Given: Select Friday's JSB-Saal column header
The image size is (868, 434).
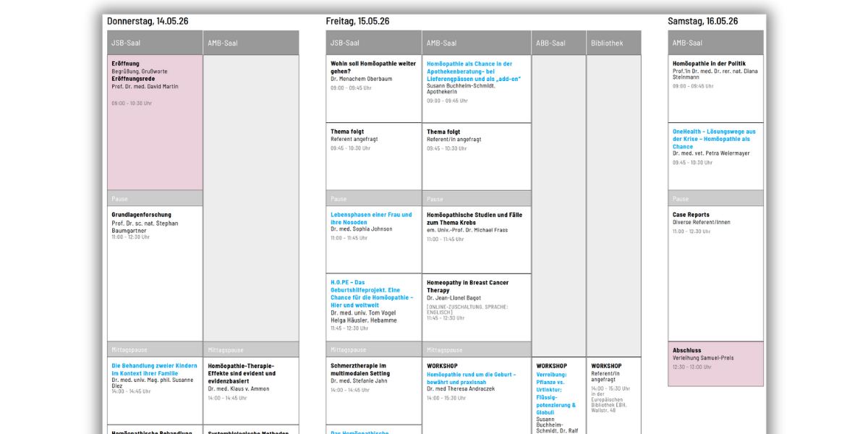Looking at the screenshot, I should 373,43.
